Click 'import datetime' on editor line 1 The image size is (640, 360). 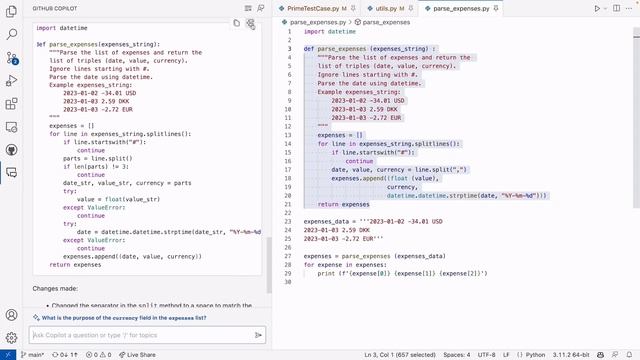coord(330,31)
